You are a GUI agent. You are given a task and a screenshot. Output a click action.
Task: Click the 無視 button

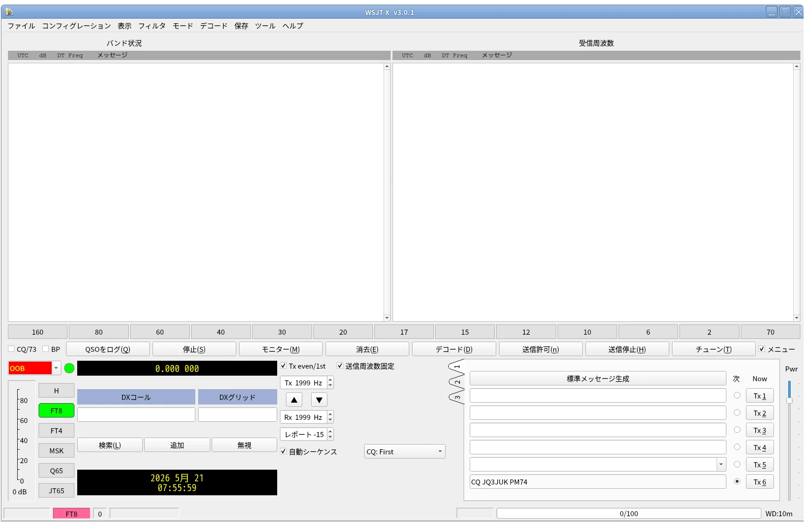[244, 445]
